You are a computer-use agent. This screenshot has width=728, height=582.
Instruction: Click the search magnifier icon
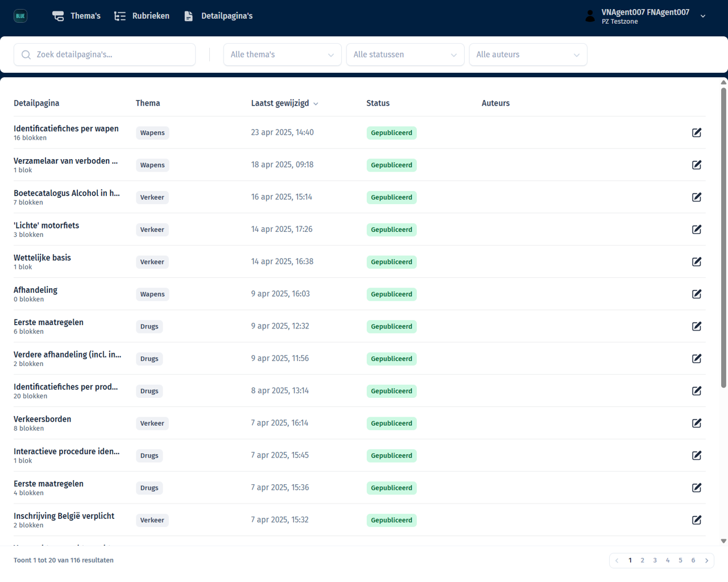coord(26,55)
